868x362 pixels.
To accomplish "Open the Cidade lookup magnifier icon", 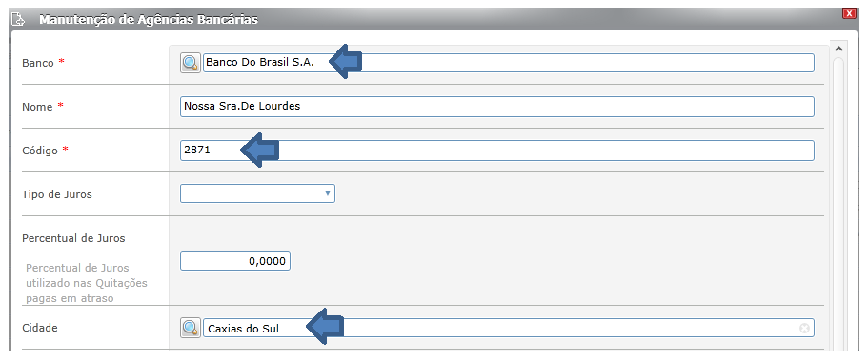I will [191, 329].
